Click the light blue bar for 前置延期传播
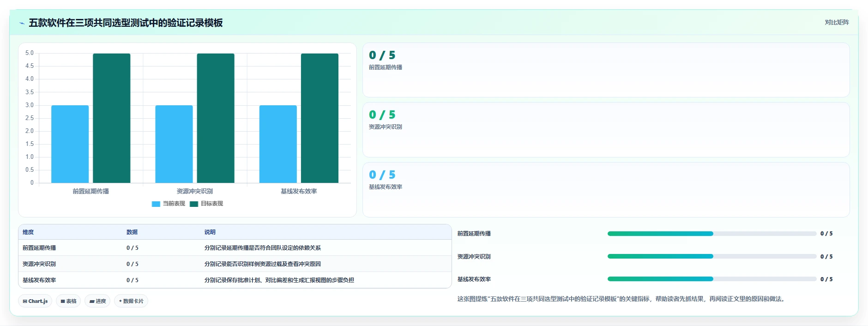 tap(70, 144)
